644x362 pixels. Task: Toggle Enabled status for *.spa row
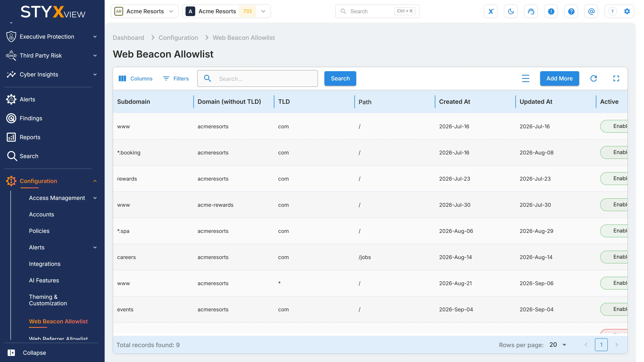click(x=614, y=231)
